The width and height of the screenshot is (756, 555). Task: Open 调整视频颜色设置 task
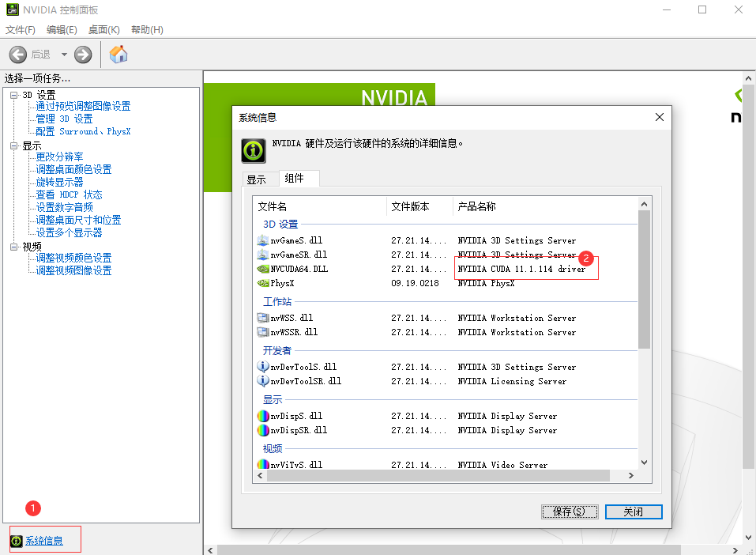pyautogui.click(x=73, y=258)
